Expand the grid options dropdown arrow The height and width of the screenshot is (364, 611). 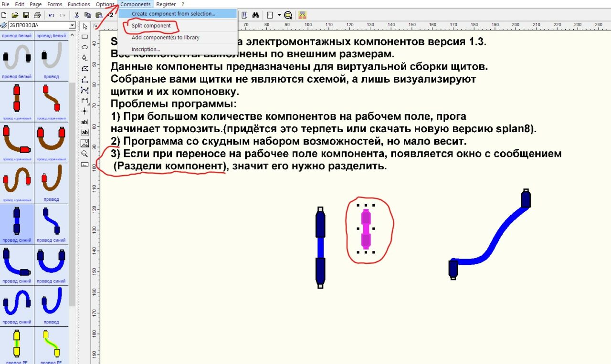click(279, 15)
